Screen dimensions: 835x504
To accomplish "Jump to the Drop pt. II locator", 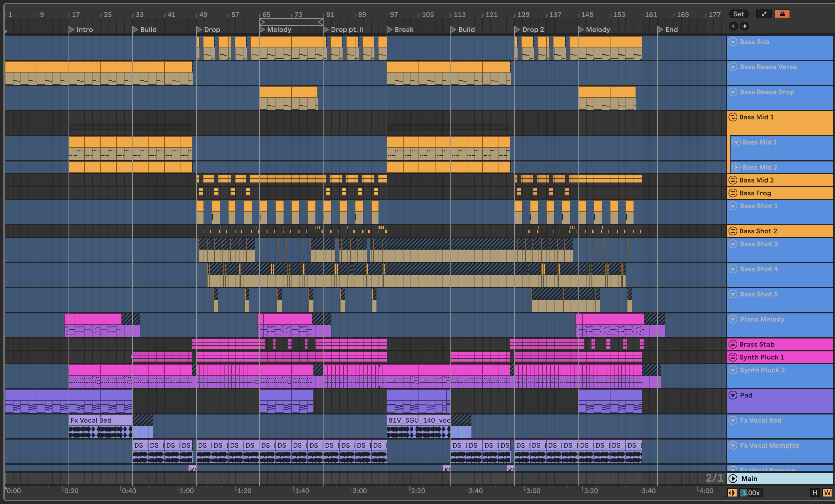I will point(326,30).
